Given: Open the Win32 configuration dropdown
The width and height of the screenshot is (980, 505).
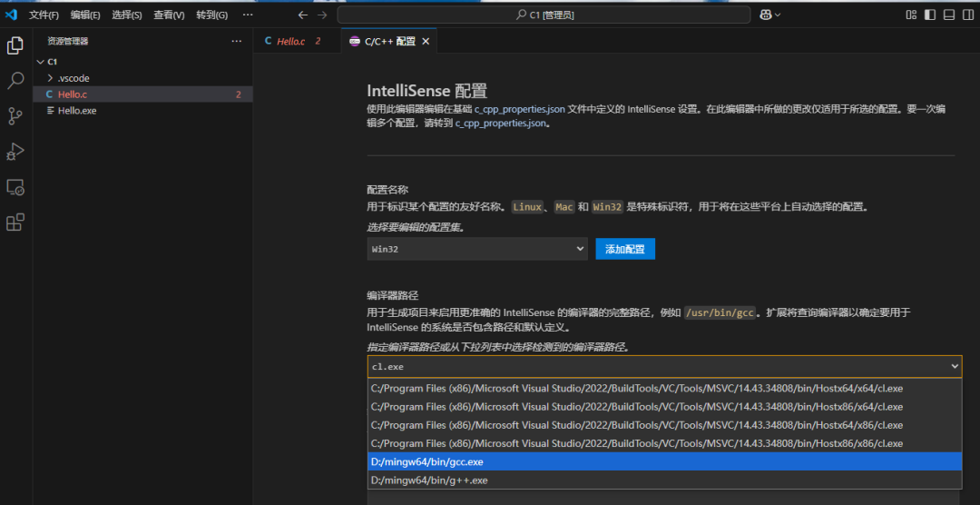Looking at the screenshot, I should pos(477,249).
